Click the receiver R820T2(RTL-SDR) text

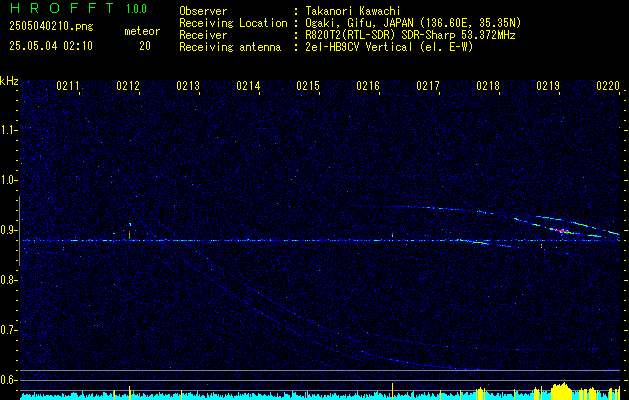click(353, 35)
